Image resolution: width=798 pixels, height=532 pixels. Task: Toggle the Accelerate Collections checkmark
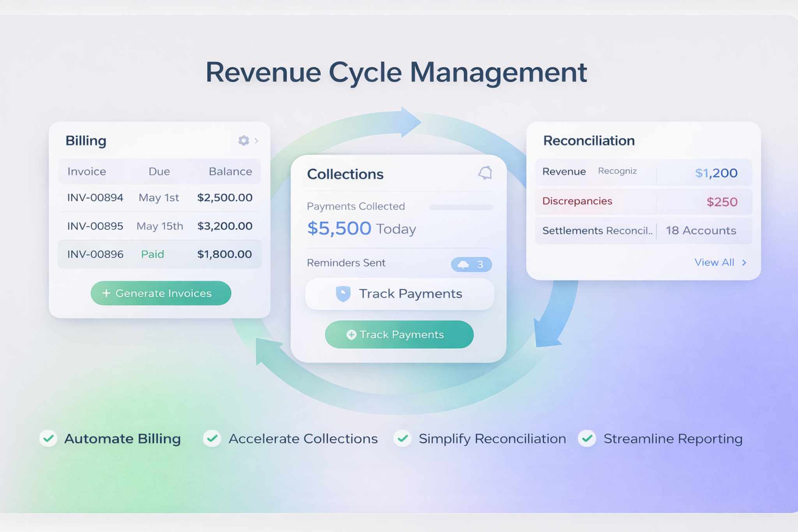(212, 438)
